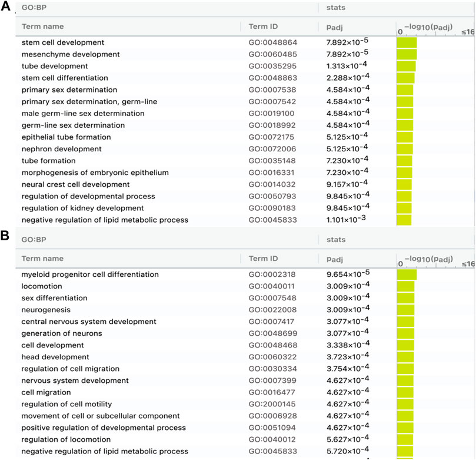Click 'movement of cell or subcellular component'
Viewport: 476px width, 460px height.
(x=101, y=416)
